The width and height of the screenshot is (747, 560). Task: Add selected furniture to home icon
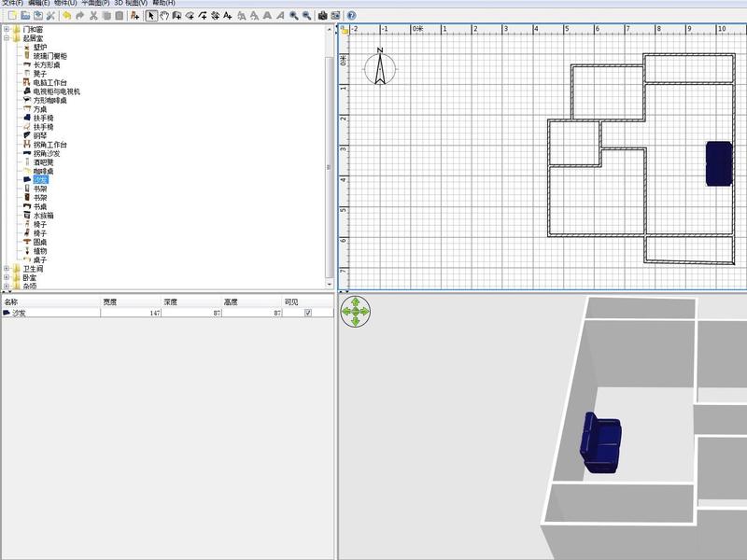134,16
